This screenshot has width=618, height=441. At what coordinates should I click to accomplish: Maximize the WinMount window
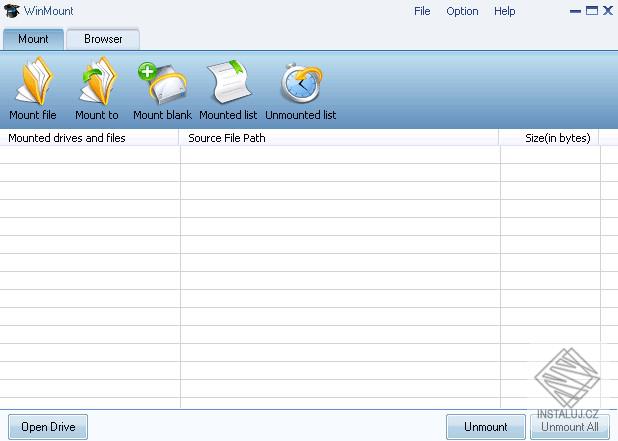pyautogui.click(x=592, y=11)
